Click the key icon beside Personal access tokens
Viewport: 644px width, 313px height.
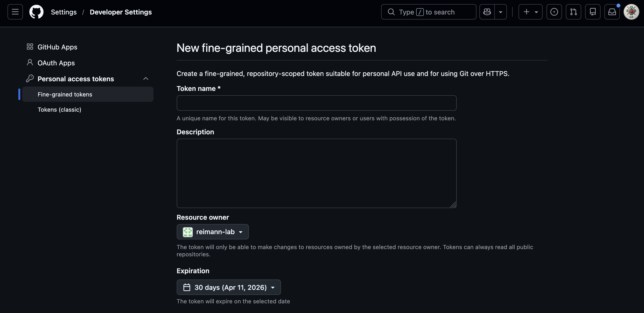pyautogui.click(x=30, y=78)
